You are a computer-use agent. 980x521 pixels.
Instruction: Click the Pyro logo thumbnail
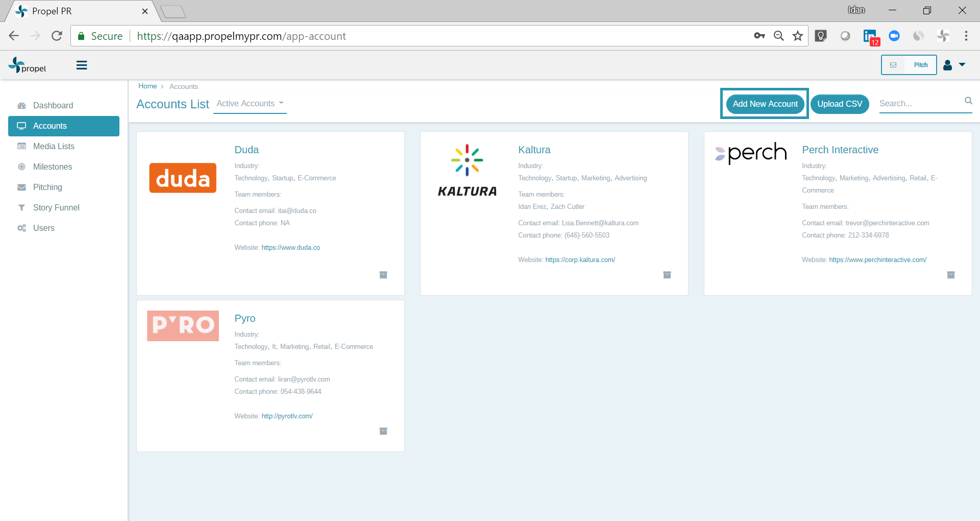click(183, 326)
